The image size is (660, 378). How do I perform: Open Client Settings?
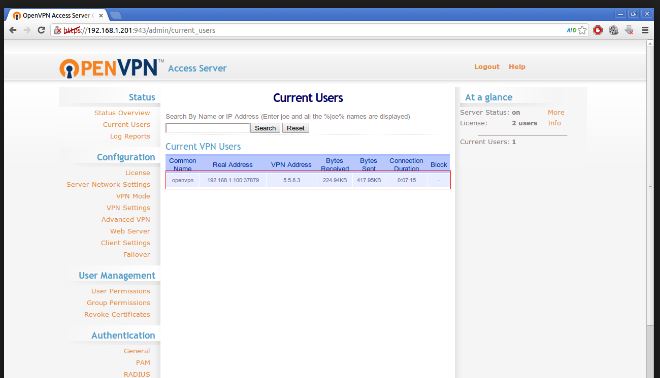coord(125,243)
